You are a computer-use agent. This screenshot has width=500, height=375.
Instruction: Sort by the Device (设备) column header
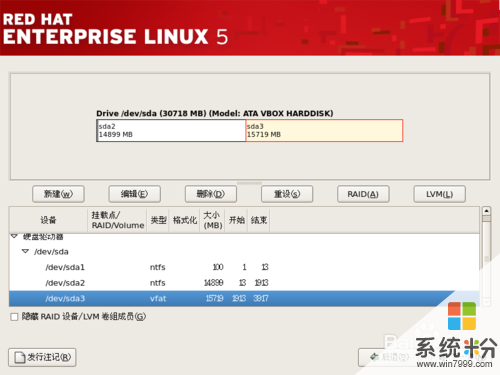point(48,220)
